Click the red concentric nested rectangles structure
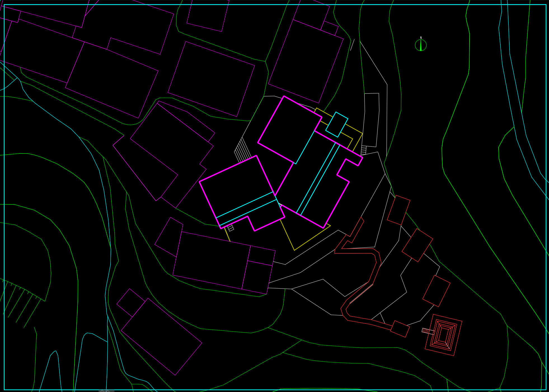549x392 pixels. (443, 335)
